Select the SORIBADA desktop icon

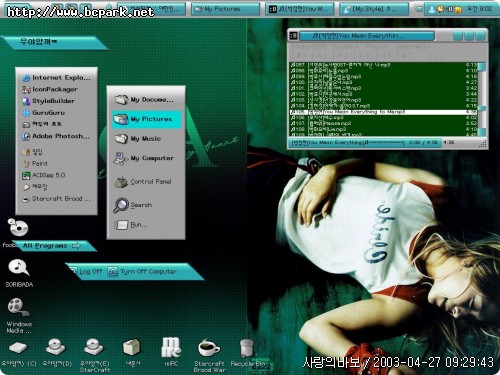[19, 273]
